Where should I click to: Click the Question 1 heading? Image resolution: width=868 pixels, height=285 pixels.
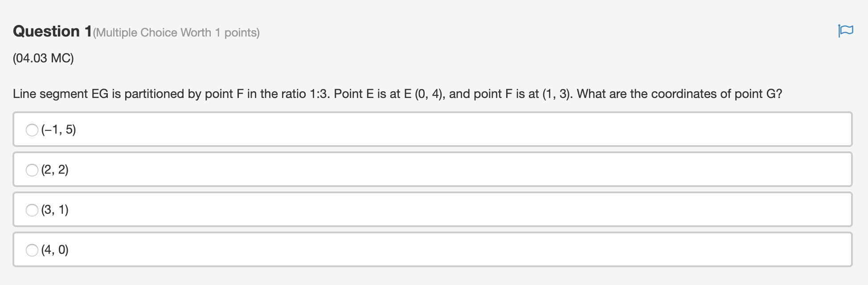[x=51, y=31]
